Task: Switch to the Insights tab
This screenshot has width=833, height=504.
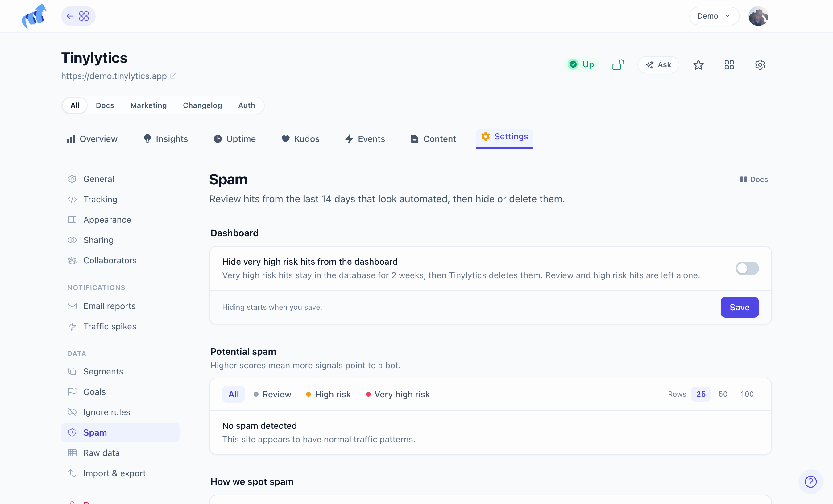Action: [x=165, y=138]
